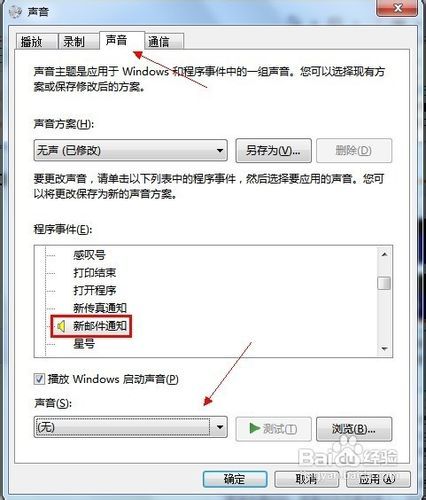The image size is (426, 500).
Task: Close the 声音 dialog window
Action: coord(397,7)
